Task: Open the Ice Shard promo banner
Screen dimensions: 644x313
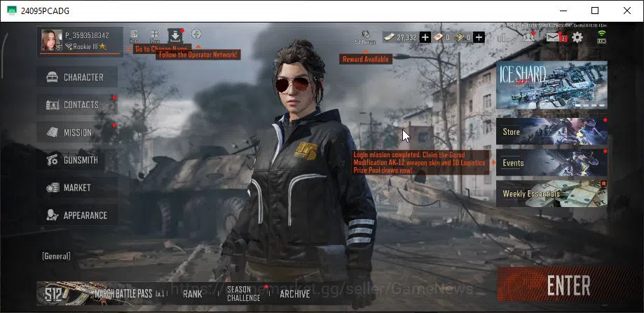Action: [551, 85]
